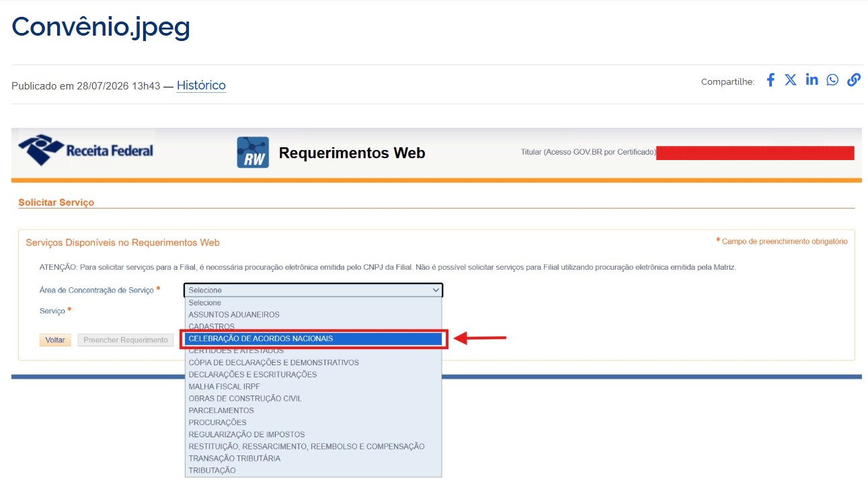Click the Publicado em 28/07/2026 13h43 text
Image resolution: width=868 pixels, height=485 pixels.
(x=86, y=86)
